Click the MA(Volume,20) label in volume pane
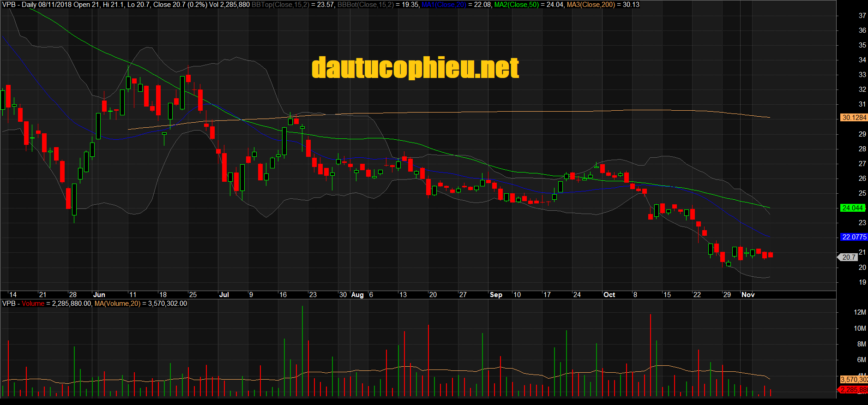Viewport: 868px width, 405px height. [x=117, y=304]
